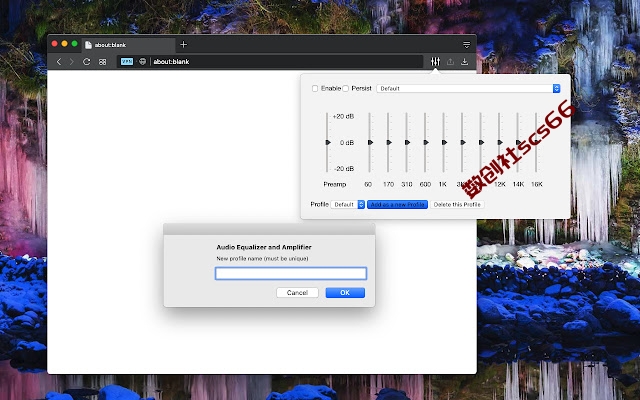This screenshot has width=640, height=400.
Task: Adjust the 60 Hz band slider
Action: 370,142
